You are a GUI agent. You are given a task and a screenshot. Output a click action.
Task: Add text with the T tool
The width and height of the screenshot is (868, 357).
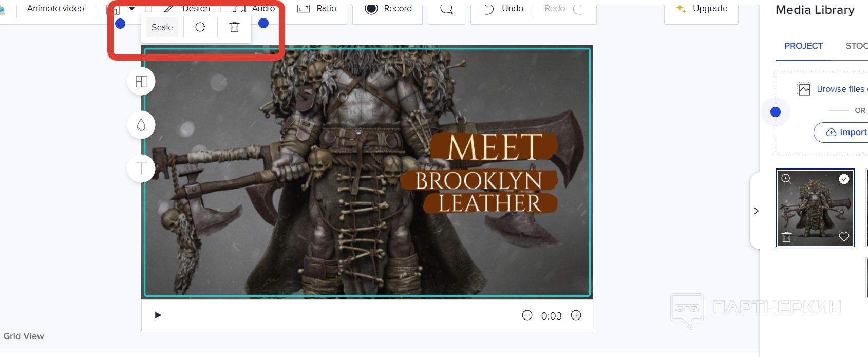click(x=141, y=168)
